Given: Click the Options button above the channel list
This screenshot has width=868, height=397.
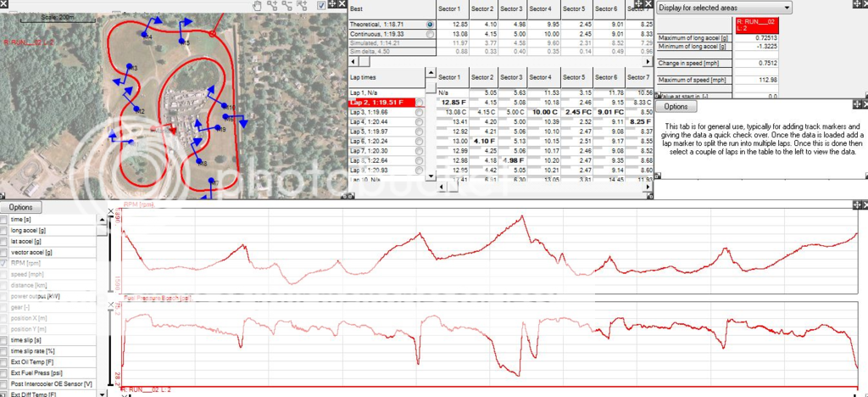Looking at the screenshot, I should click(x=21, y=207).
